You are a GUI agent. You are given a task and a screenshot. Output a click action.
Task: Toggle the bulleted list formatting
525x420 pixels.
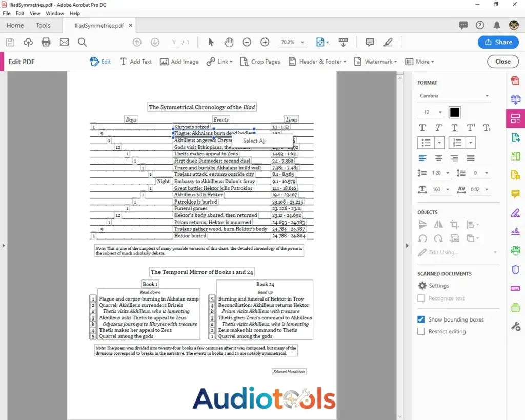pos(427,143)
